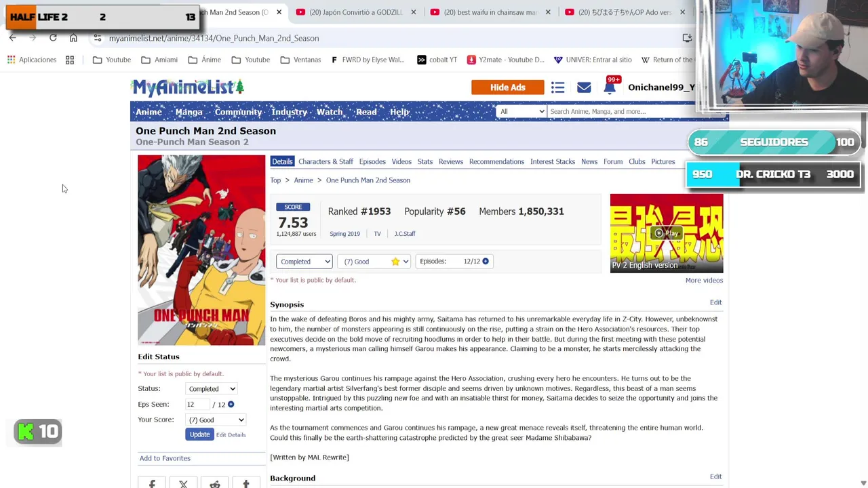The image size is (868, 488).
Task: Open the Community navigation menu
Action: (x=238, y=112)
